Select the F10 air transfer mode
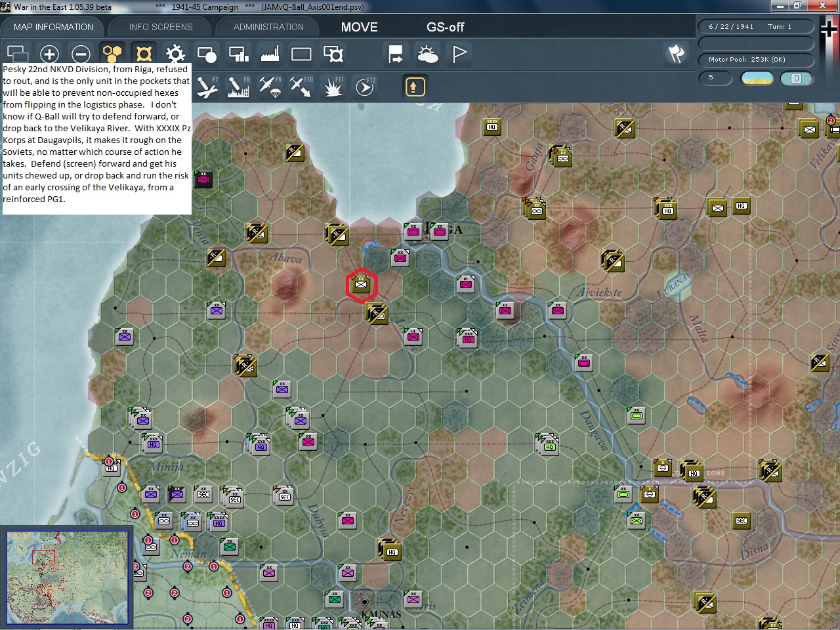The image size is (840, 630). coord(301,87)
